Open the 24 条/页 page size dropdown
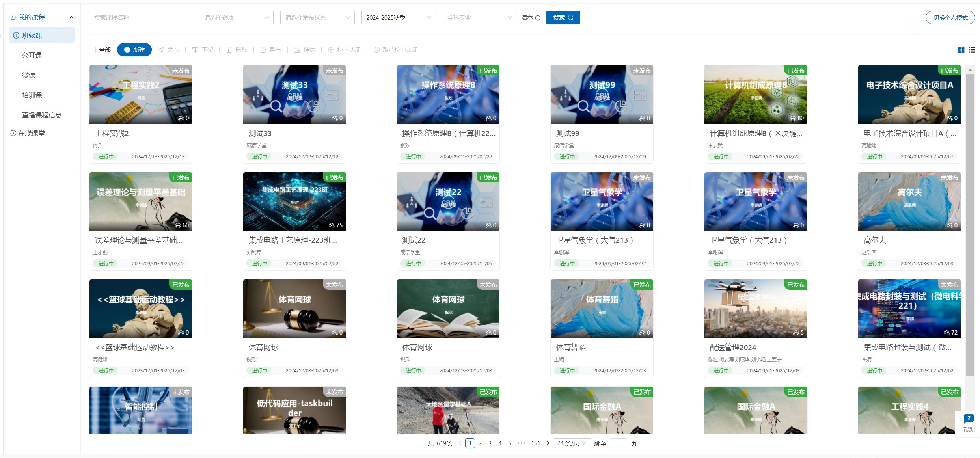 [x=572, y=443]
